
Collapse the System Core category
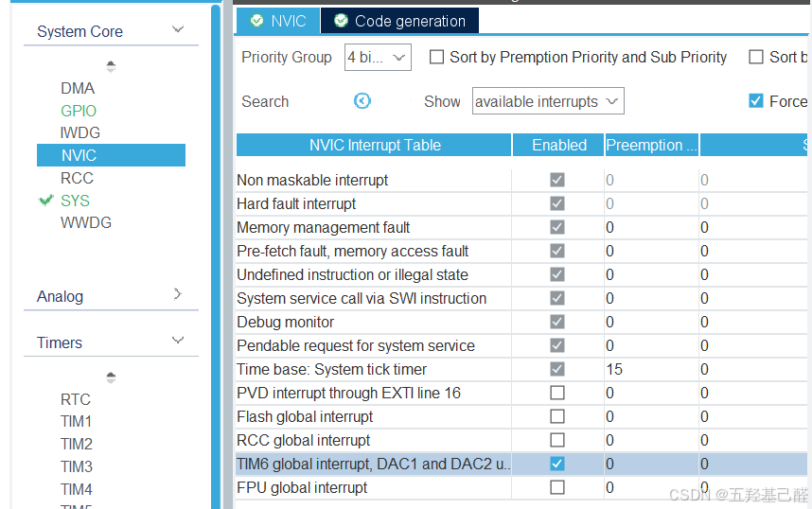[178, 29]
